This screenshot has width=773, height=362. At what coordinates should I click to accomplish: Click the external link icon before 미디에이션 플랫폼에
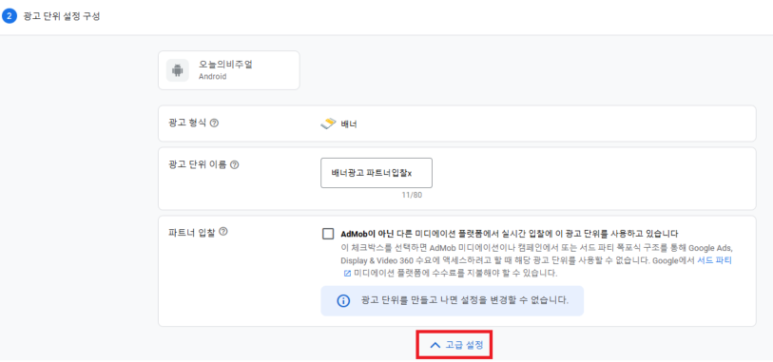pos(347,273)
